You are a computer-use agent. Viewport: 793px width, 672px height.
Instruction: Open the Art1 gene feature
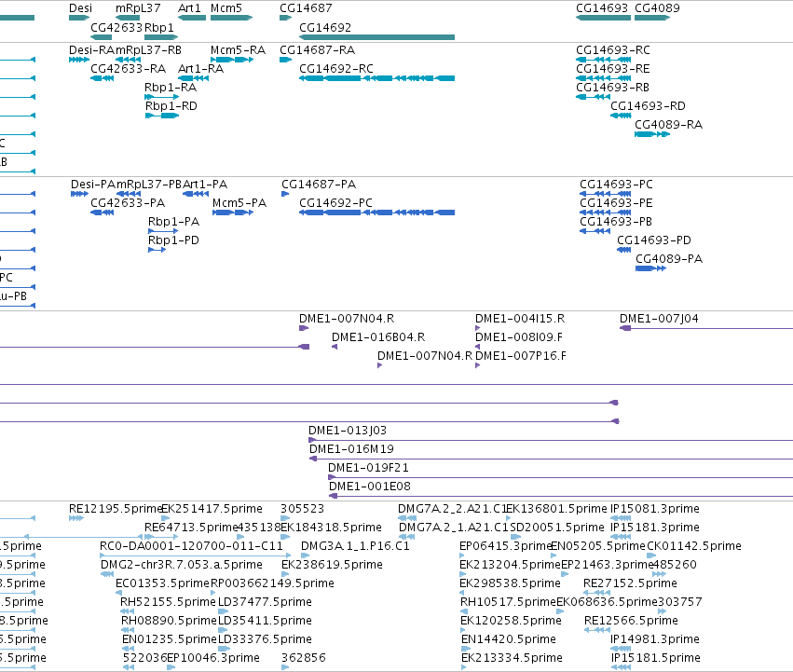(x=192, y=18)
